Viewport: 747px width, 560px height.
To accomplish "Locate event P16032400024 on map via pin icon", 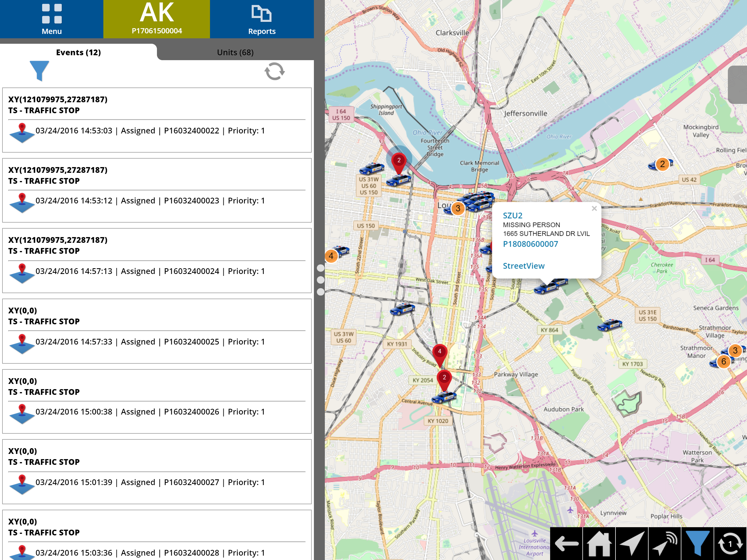I will 22,273.
